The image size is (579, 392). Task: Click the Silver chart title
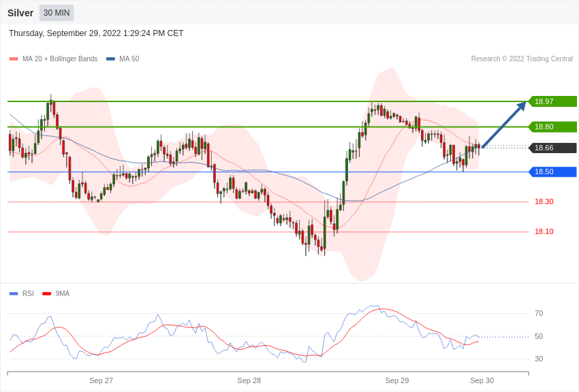coord(20,13)
